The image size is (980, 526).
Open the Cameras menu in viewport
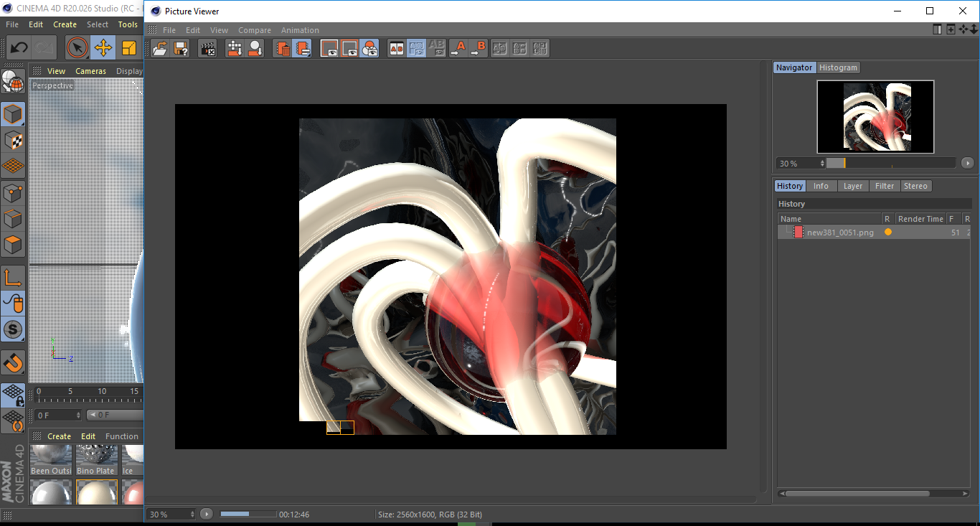click(x=91, y=71)
